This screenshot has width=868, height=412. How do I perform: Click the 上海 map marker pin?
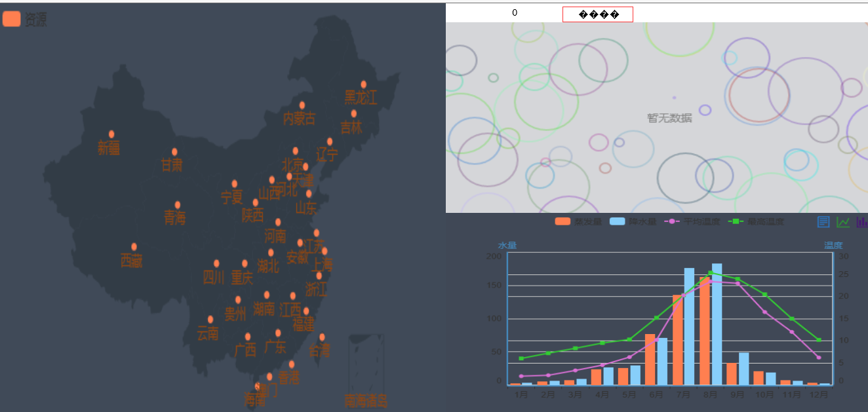[324, 252]
